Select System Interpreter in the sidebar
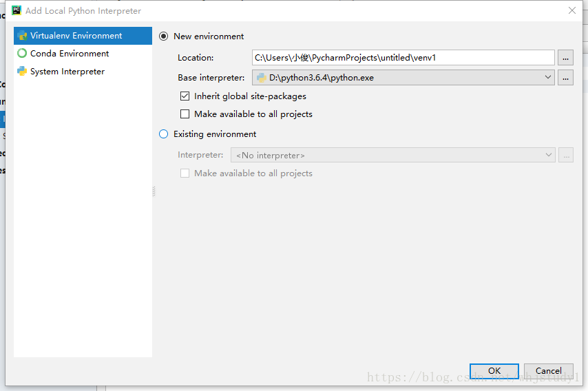588x391 pixels. tap(83, 72)
